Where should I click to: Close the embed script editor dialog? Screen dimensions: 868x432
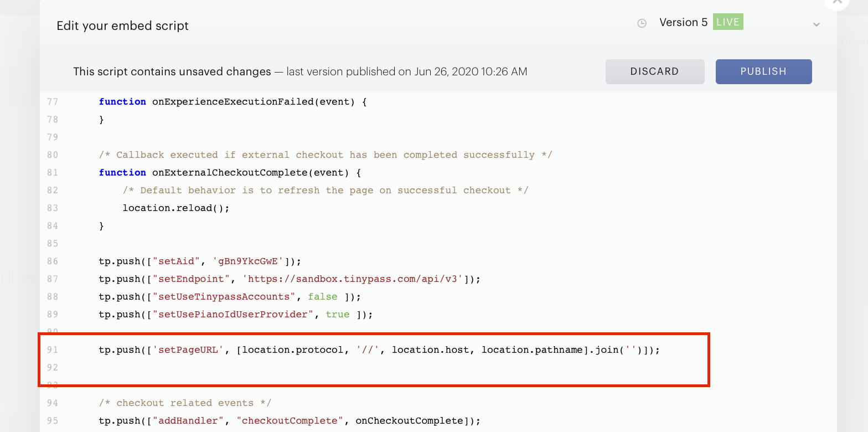pos(836,2)
